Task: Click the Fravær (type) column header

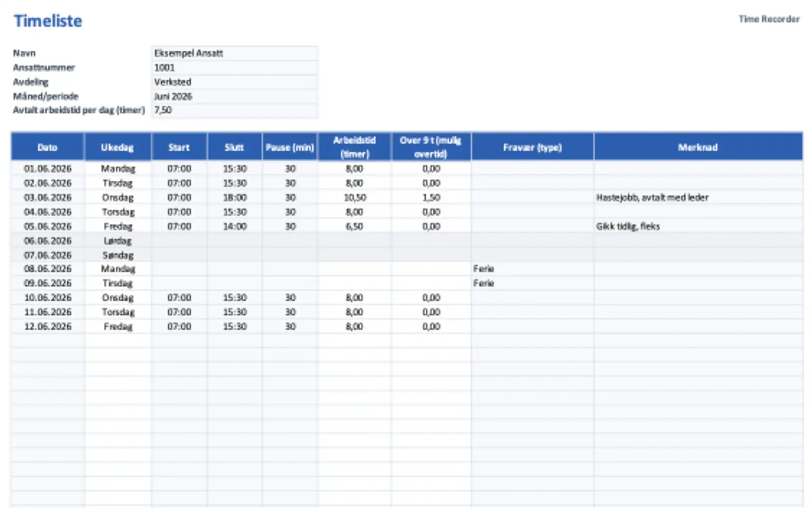Action: point(532,147)
